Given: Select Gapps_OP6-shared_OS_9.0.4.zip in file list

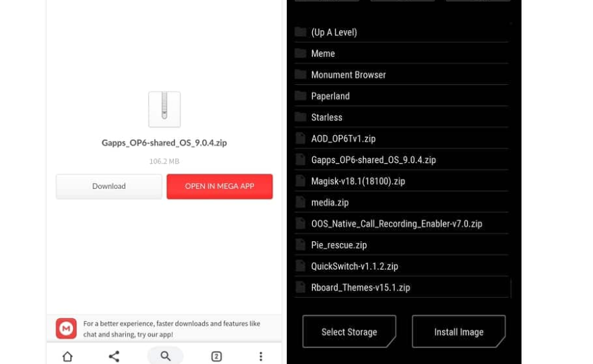Looking at the screenshot, I should (373, 160).
